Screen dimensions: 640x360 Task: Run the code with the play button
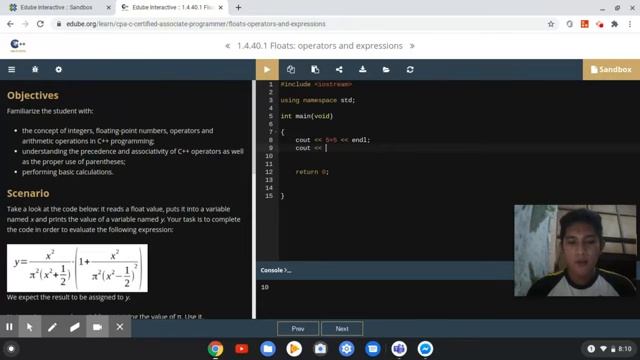(x=267, y=69)
